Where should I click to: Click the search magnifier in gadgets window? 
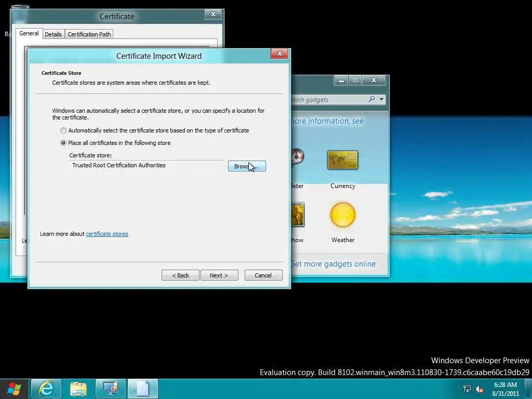[371, 99]
